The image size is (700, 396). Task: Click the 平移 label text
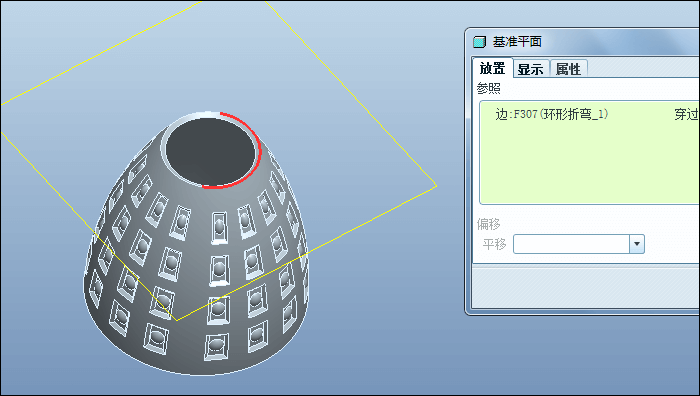pyautogui.click(x=494, y=244)
